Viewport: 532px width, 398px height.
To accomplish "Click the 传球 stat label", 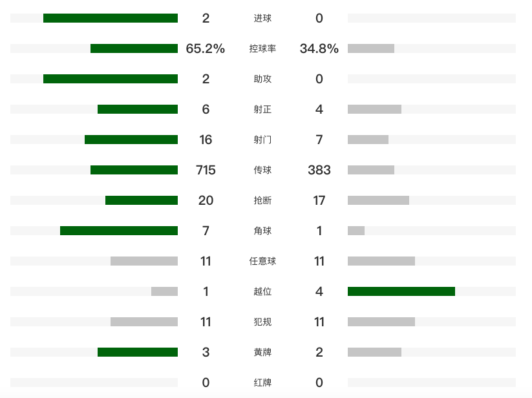I will (262, 170).
